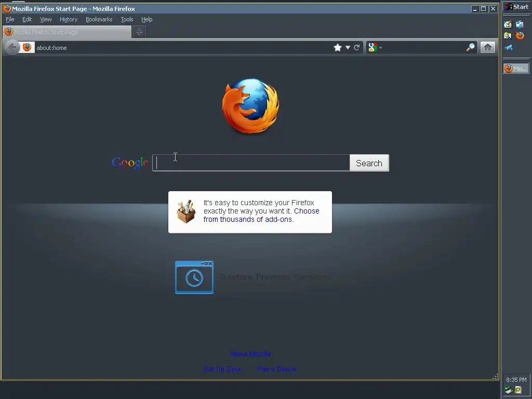Open the About Mozilla link
532x399 pixels.
point(250,354)
